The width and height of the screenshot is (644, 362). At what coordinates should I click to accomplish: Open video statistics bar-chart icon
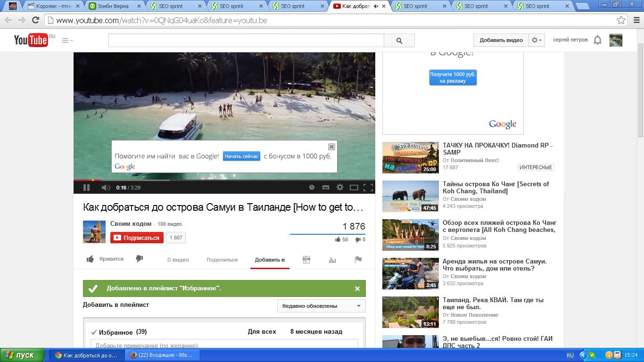point(332,260)
